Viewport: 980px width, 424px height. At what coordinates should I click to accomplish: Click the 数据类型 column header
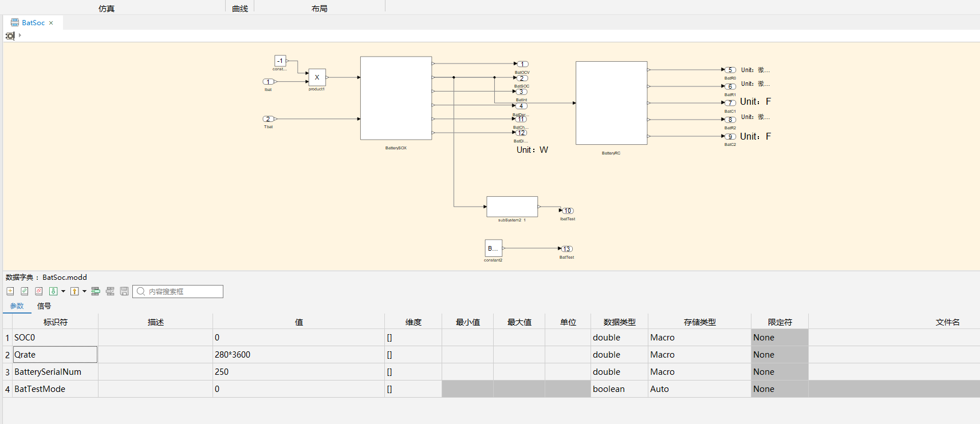pyautogui.click(x=620, y=322)
